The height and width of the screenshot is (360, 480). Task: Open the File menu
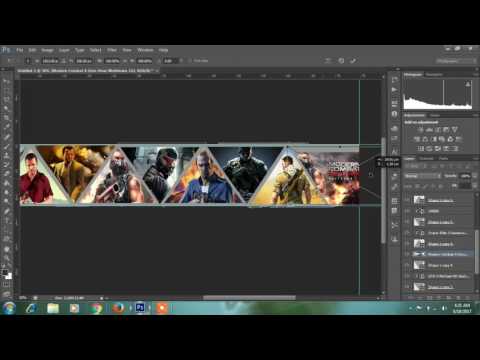[20, 50]
